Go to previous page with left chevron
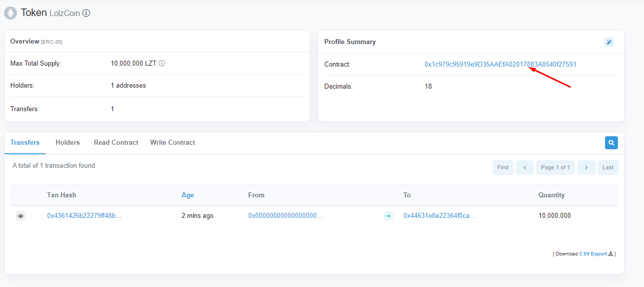644x287 pixels. coord(525,167)
